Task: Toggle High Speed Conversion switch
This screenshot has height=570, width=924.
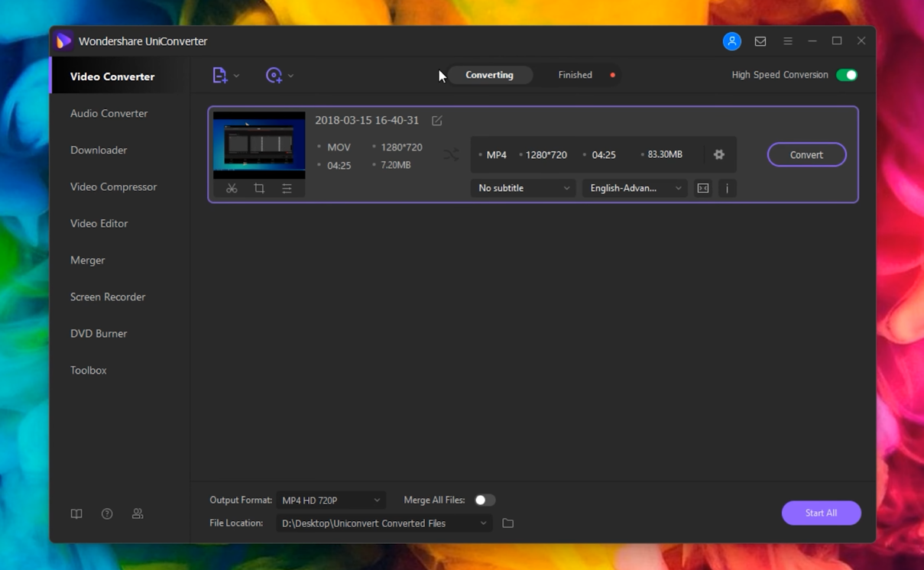Action: pos(847,75)
